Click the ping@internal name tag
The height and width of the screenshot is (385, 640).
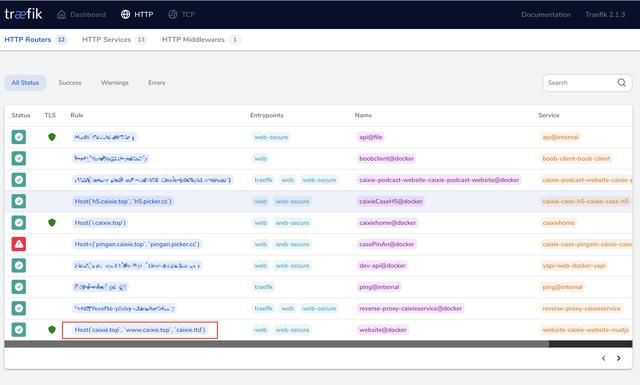pyautogui.click(x=379, y=287)
